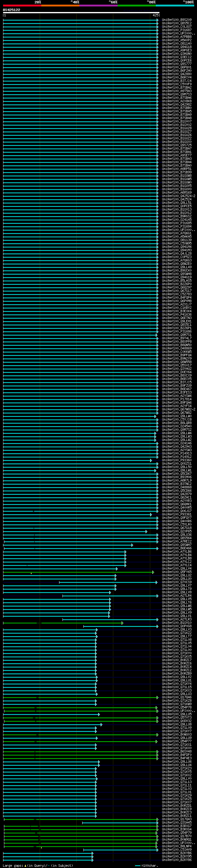Select the UniRef100_A7YLB6 label
197x868 pixels.
(177, 551)
